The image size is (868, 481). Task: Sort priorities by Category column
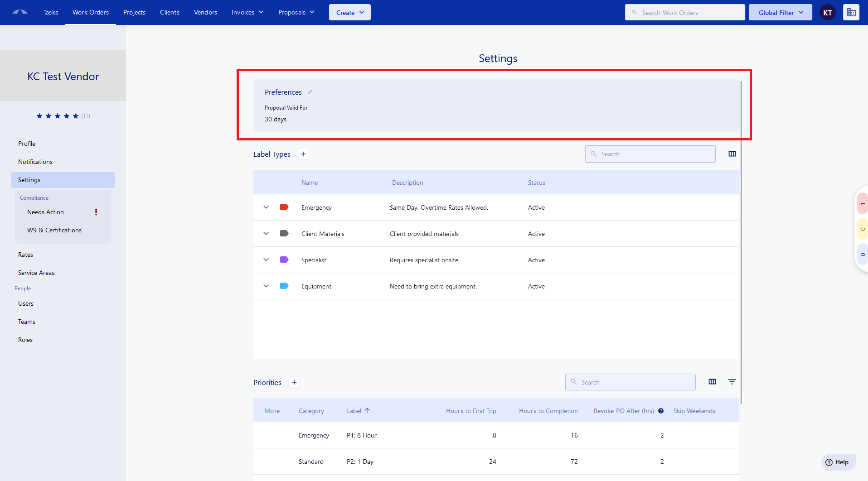[x=311, y=411]
